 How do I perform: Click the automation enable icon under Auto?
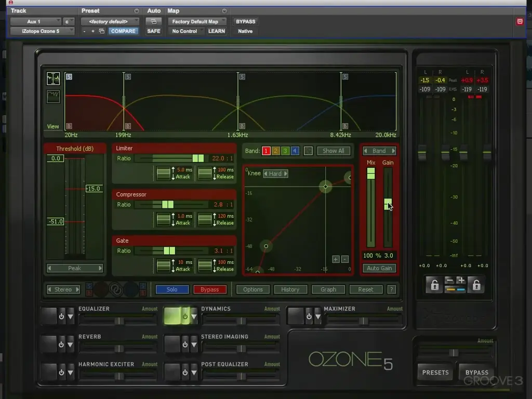[153, 21]
